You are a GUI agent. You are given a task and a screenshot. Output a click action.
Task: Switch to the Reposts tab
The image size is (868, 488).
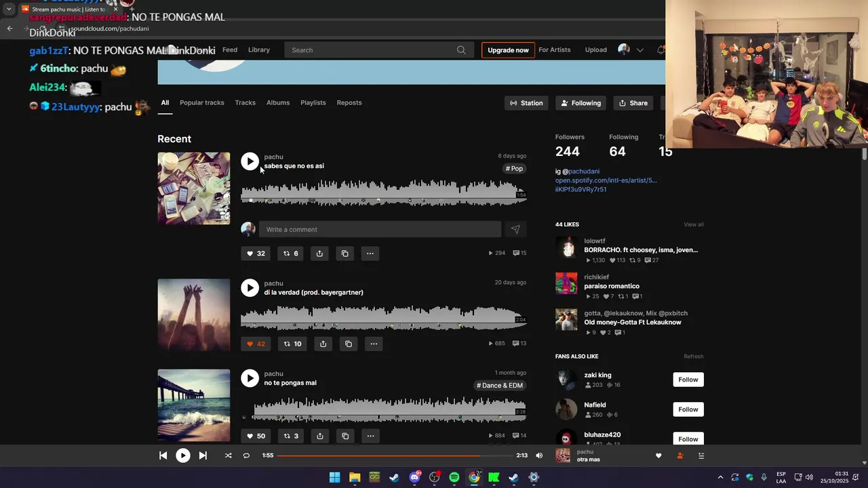tap(349, 102)
